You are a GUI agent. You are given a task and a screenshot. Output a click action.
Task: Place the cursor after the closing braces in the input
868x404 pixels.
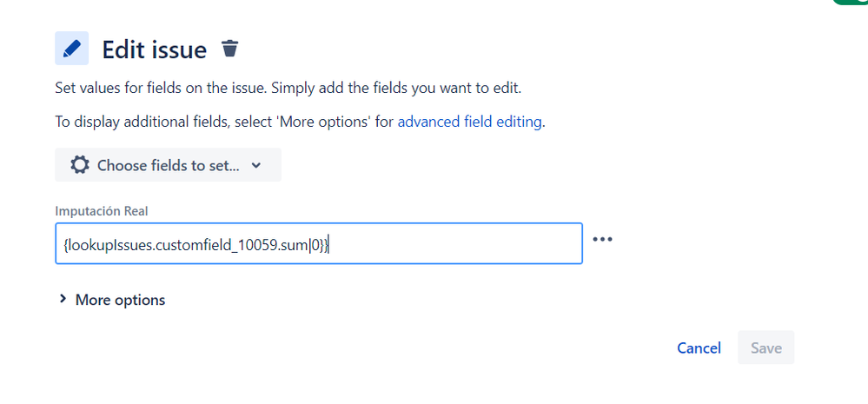(329, 245)
